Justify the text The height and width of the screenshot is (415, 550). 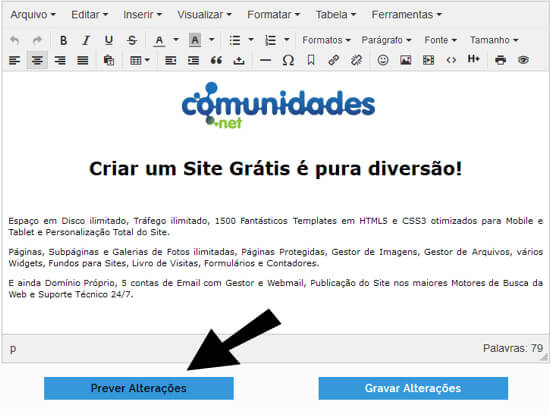pyautogui.click(x=83, y=60)
